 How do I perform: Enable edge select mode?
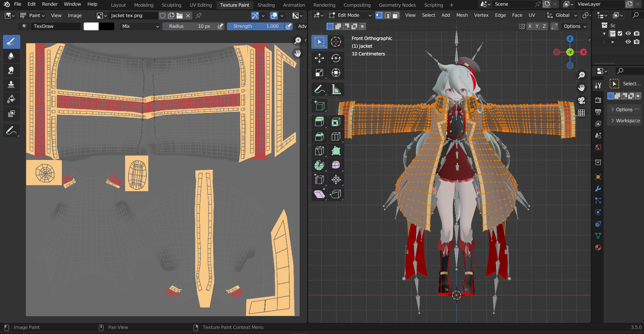pyautogui.click(x=387, y=15)
